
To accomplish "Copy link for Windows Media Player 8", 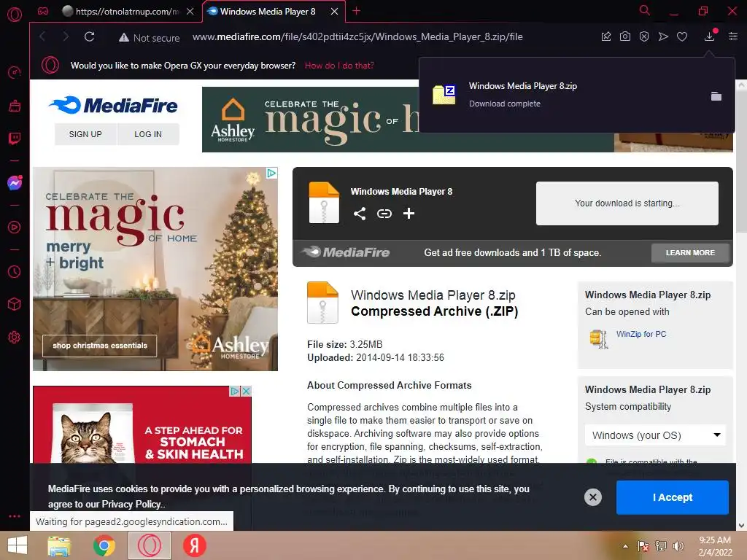I will (x=384, y=214).
